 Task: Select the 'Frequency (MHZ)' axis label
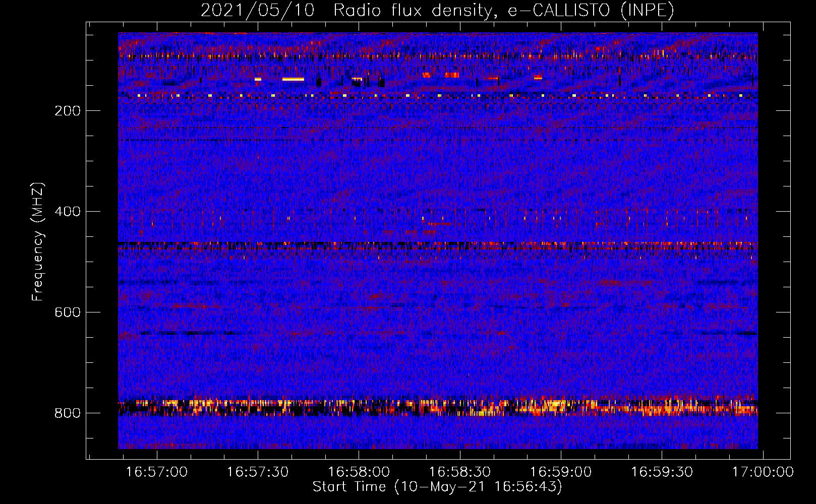(x=38, y=242)
